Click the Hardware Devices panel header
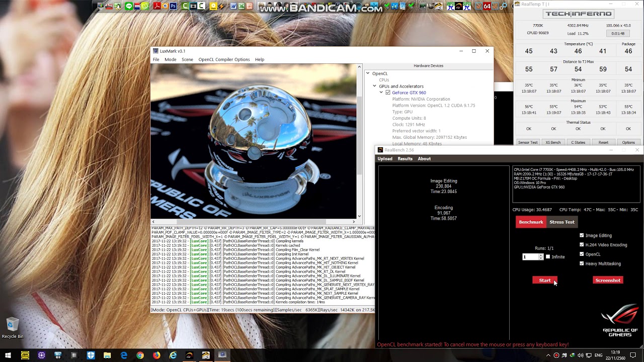Screen dimensions: 644x362 [x=428, y=66]
